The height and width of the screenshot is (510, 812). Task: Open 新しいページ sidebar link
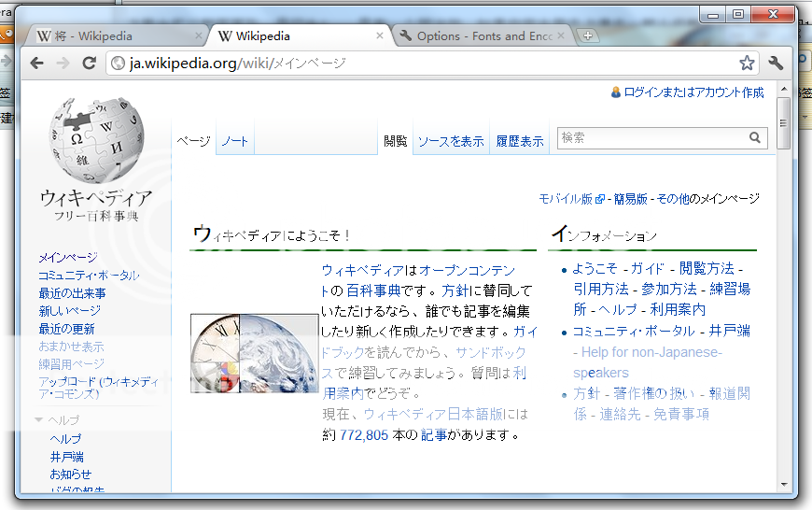[x=70, y=311]
